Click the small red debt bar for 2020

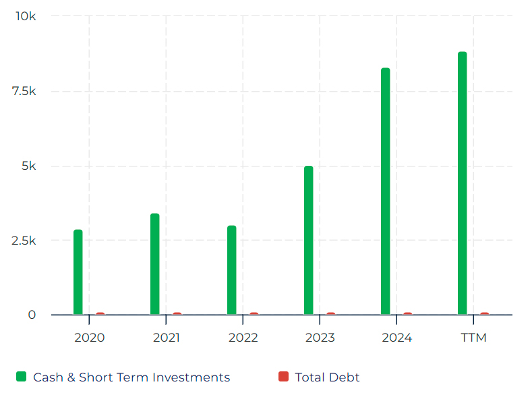(x=100, y=313)
